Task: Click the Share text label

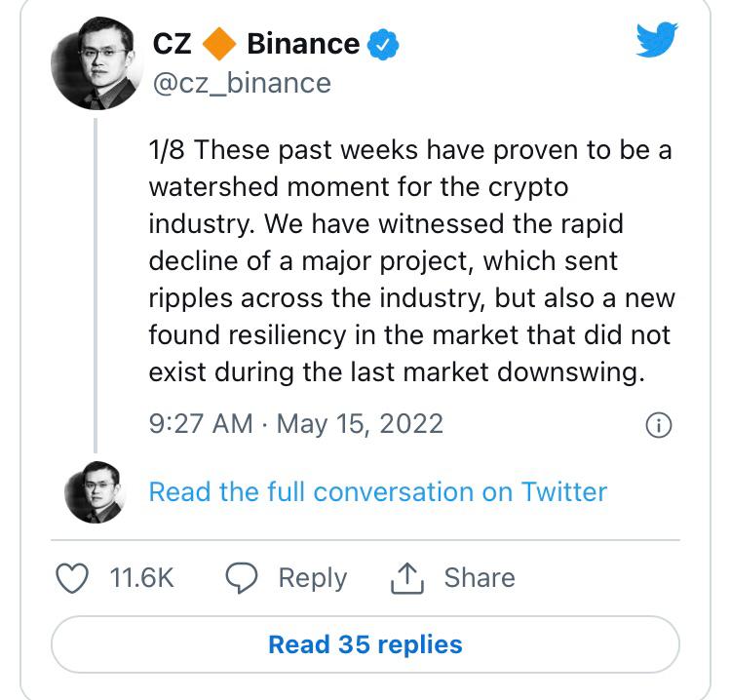Action: tap(480, 578)
